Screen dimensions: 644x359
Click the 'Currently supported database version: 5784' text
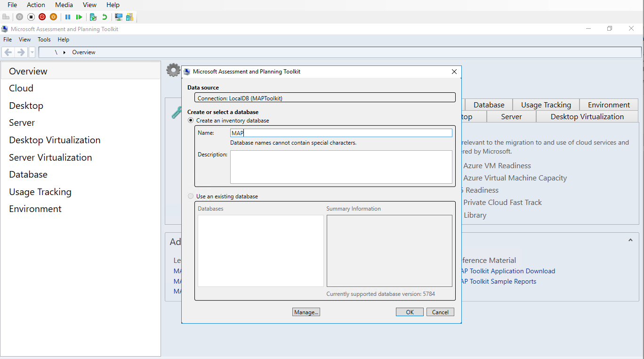(381, 294)
